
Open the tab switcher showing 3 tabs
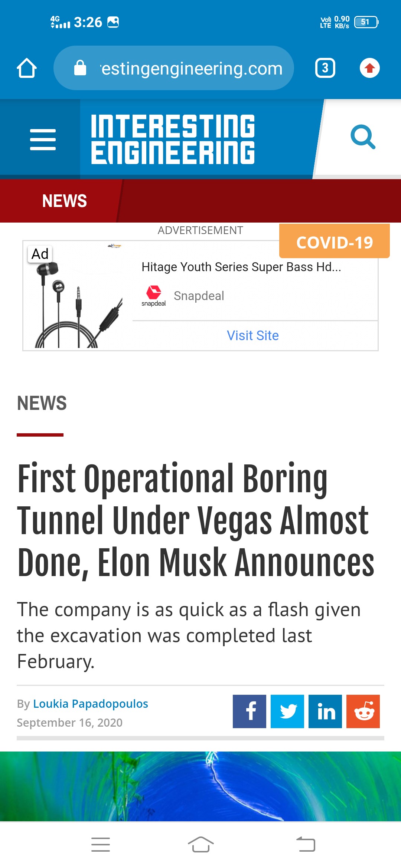point(325,68)
